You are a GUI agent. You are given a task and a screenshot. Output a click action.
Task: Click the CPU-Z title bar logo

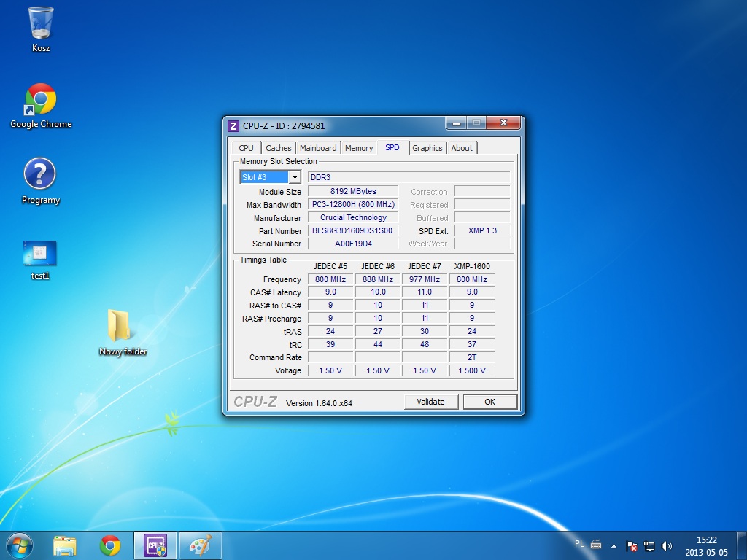(x=233, y=125)
